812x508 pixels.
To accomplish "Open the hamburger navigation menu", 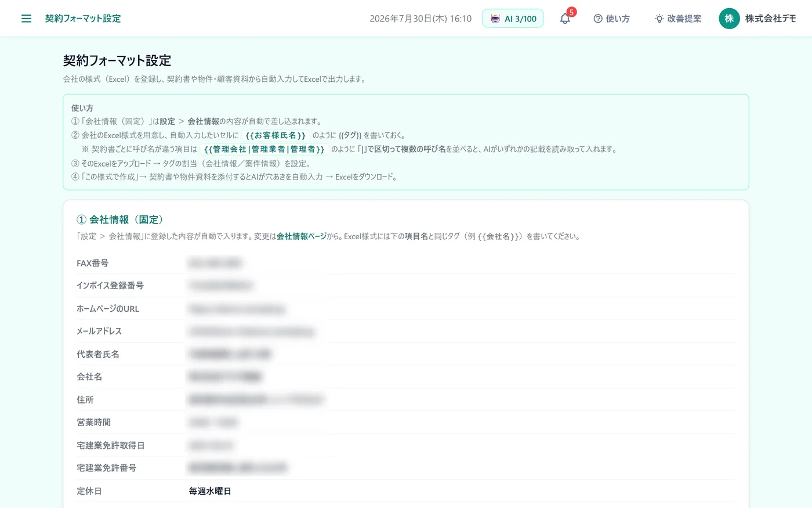I will click(26, 19).
